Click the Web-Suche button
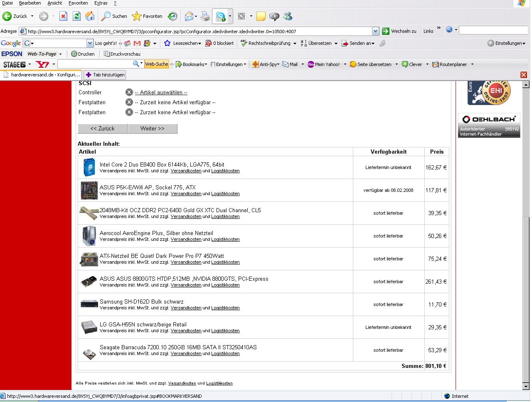This screenshot has width=532, height=402. point(156,64)
